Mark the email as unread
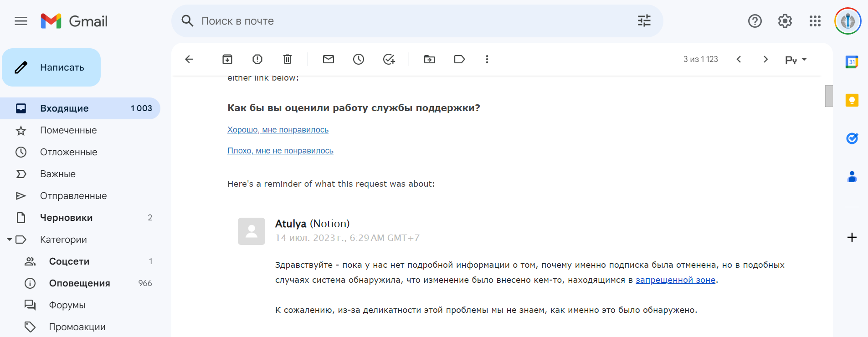 [x=328, y=59]
